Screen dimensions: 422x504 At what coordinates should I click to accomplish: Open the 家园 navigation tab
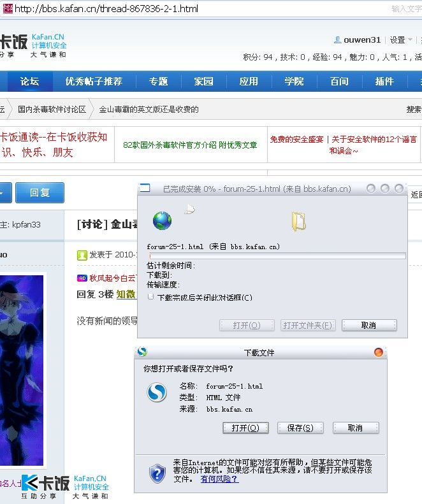(203, 82)
